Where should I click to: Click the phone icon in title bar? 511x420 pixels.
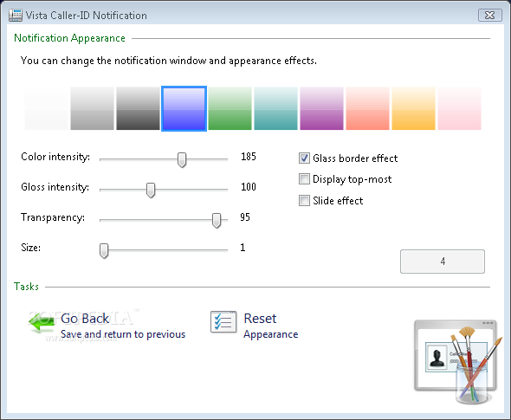pos(16,16)
